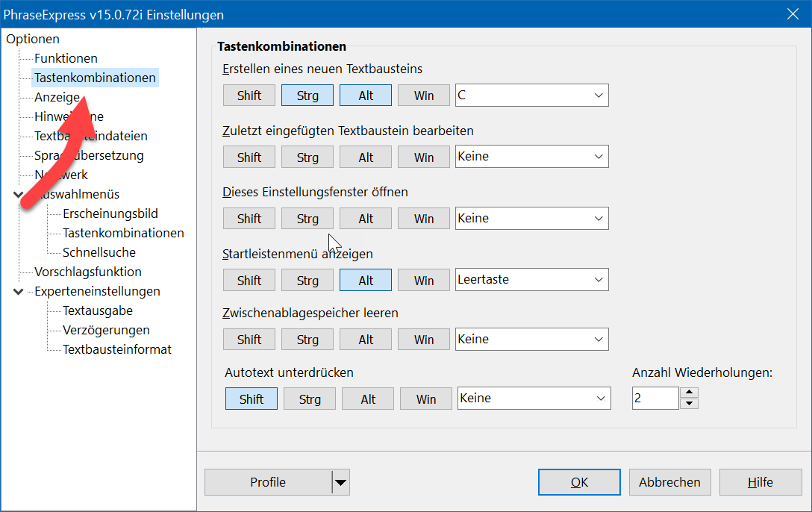812x512 pixels.
Task: Open the Anzeige settings page
Action: pyautogui.click(x=57, y=97)
